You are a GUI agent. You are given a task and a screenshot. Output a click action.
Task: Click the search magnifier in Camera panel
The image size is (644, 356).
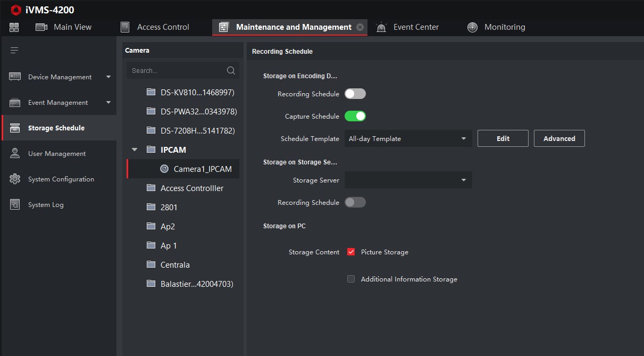(231, 70)
